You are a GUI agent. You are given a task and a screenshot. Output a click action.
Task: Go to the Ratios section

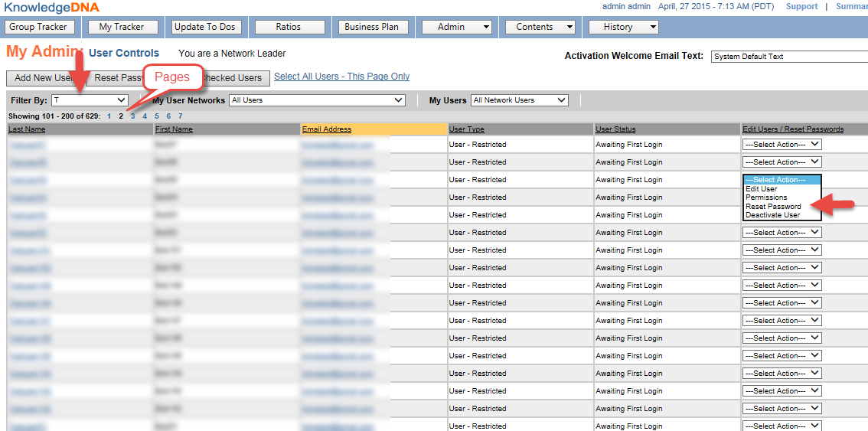click(x=289, y=27)
